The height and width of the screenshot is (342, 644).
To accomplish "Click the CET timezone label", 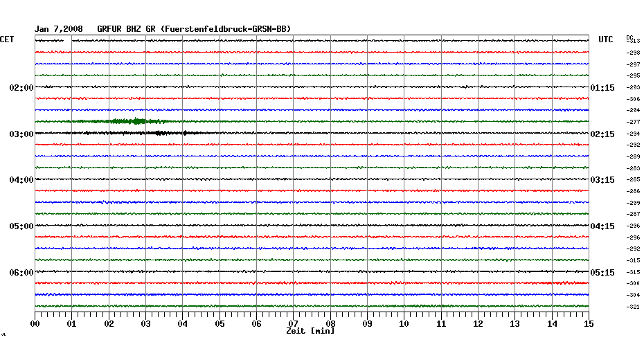I will (7, 39).
